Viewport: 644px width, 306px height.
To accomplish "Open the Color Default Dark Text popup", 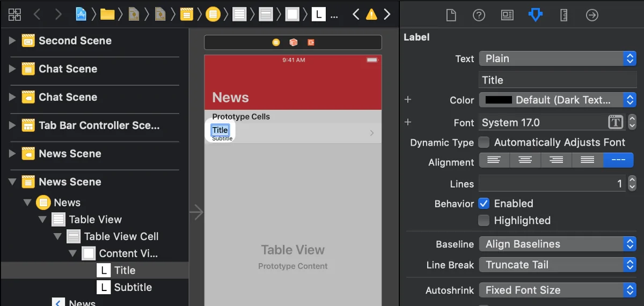I will click(557, 100).
